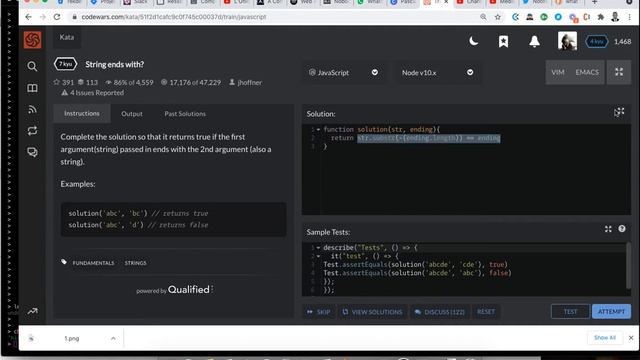
Task: Open the 4 Issues Reported link
Action: tap(97, 93)
